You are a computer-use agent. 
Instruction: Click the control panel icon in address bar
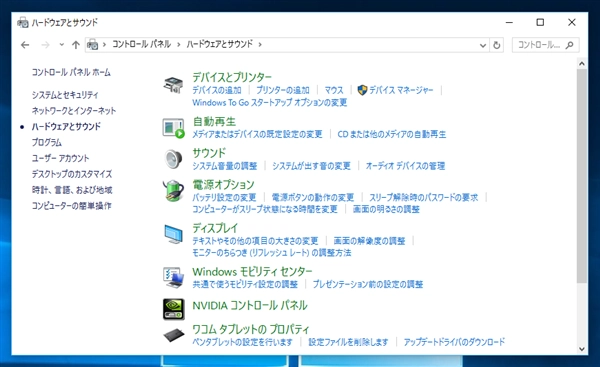[92, 45]
